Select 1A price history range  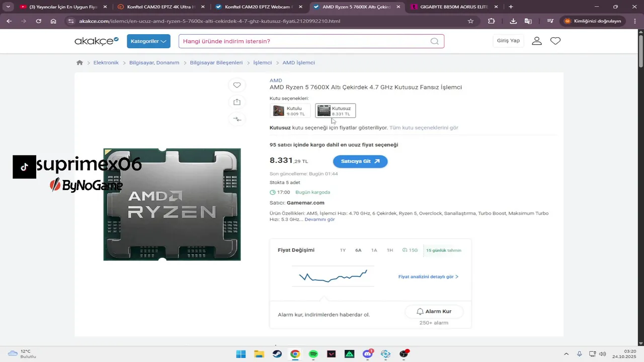point(374,250)
